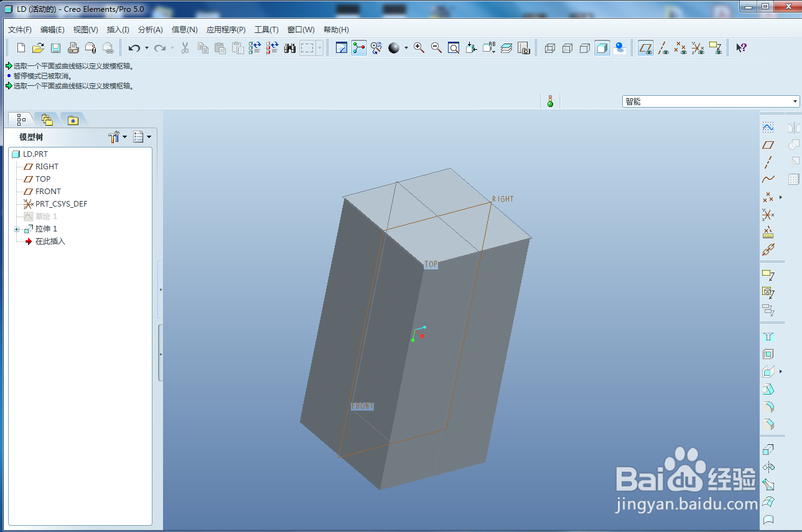
Task: Select the Datum Plane tool
Action: coord(768,145)
